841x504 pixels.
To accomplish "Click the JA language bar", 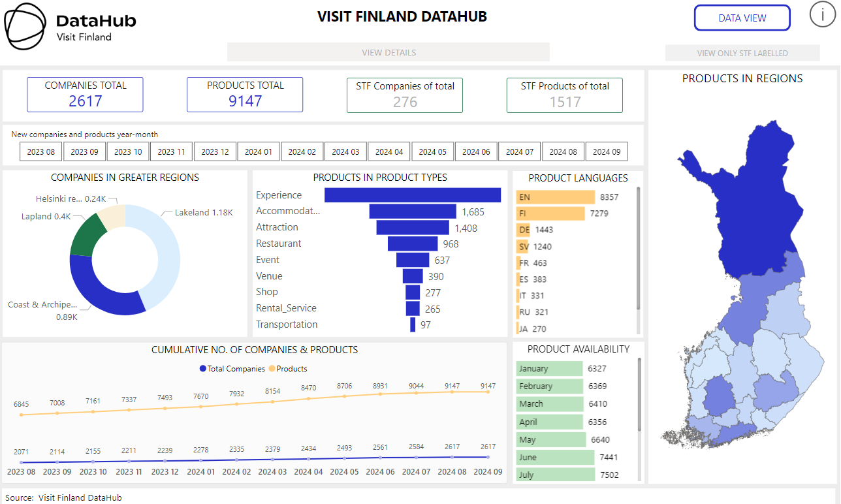I will click(517, 328).
